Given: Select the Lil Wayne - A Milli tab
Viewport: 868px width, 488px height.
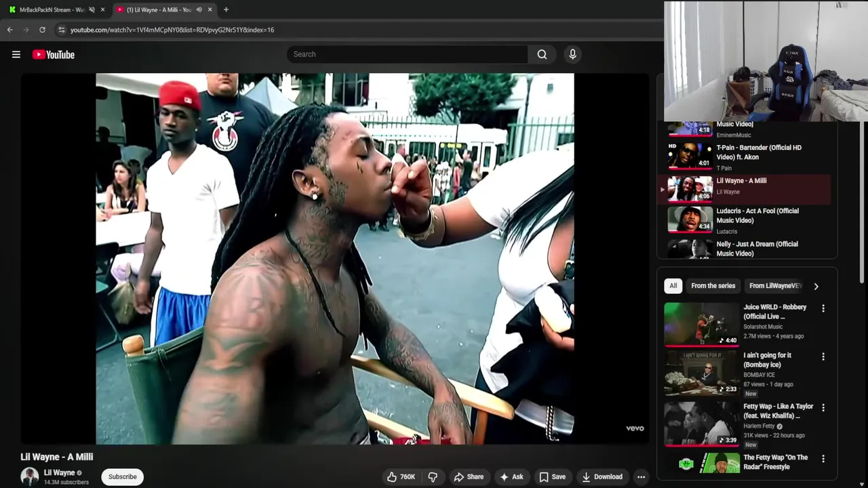Looking at the screenshot, I should 159,9.
